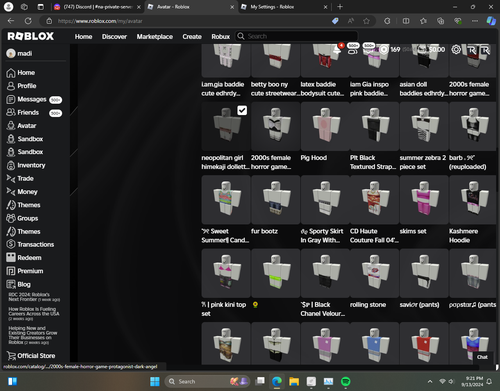Click the first Themes sidebar link
Screen dimensions: 500x391
pos(29,205)
